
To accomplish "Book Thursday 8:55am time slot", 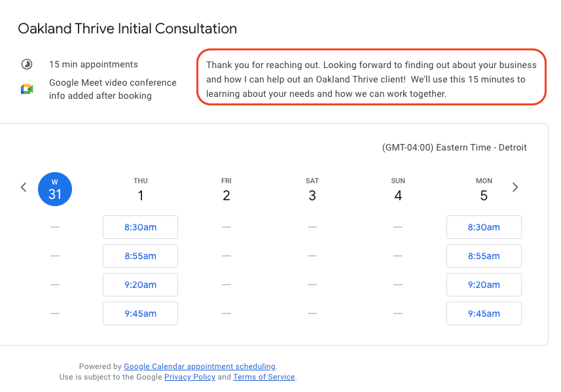I will click(x=140, y=256).
